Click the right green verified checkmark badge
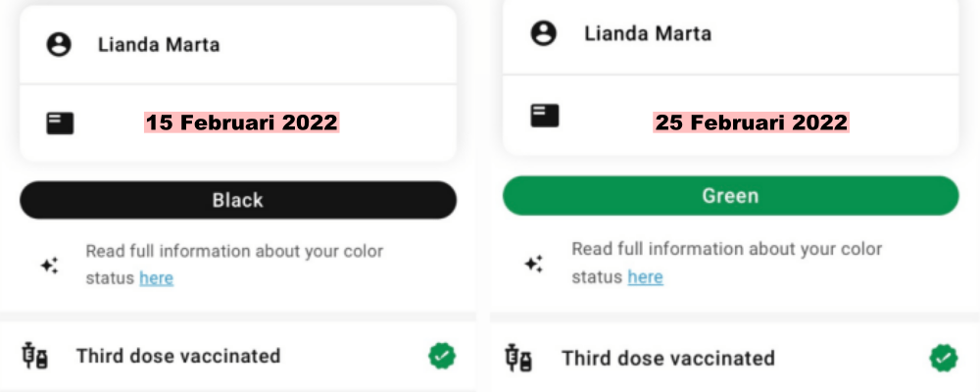Image resolution: width=980 pixels, height=392 pixels. [x=943, y=358]
